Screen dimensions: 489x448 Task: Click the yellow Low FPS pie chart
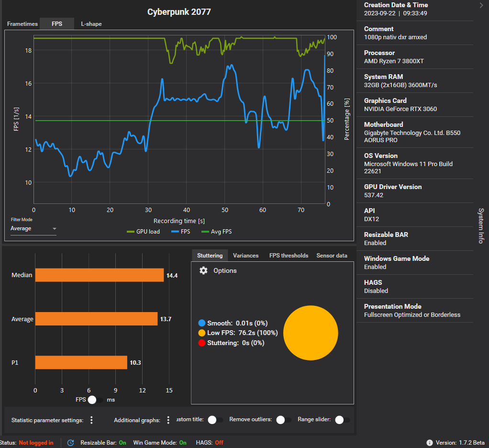click(x=311, y=333)
